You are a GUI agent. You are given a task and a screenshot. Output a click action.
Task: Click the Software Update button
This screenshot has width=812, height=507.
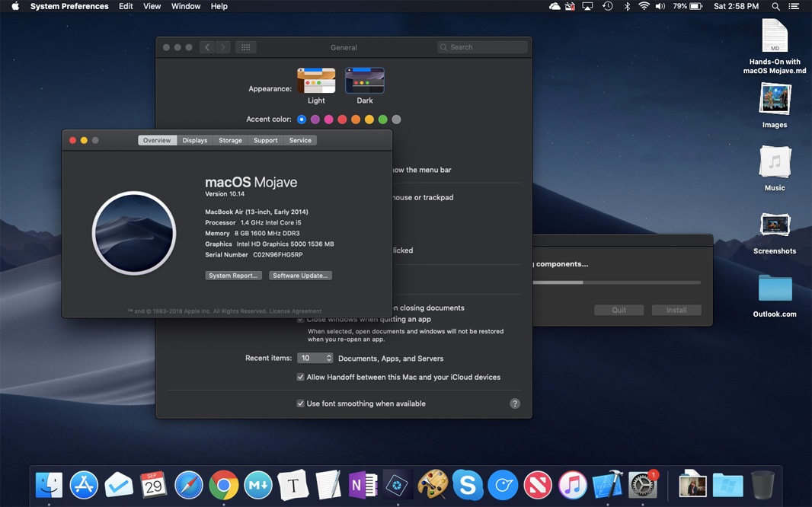tap(300, 276)
